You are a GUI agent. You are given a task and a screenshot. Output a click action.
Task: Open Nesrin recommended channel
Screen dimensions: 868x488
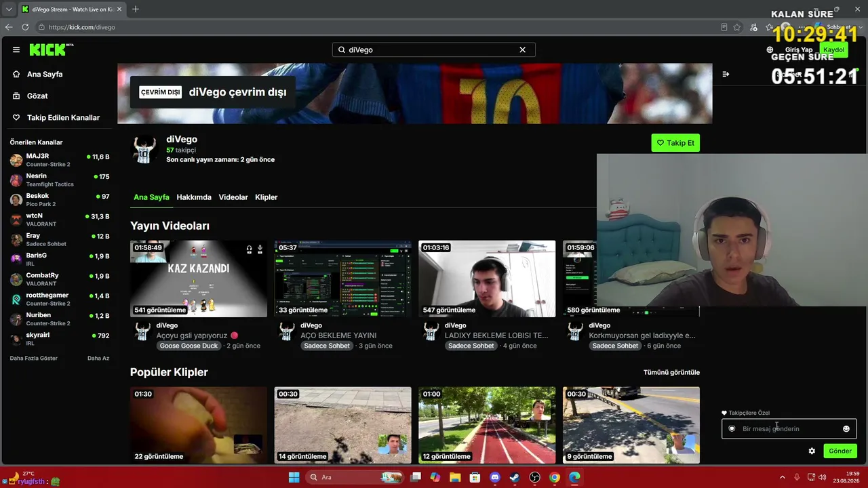pos(60,180)
